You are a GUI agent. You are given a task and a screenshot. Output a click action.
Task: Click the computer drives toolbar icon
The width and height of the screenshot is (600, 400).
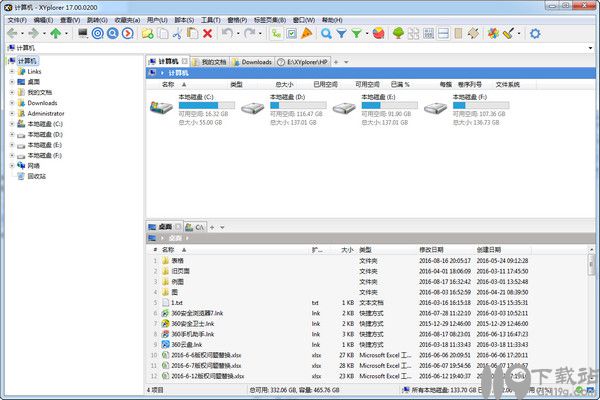tap(83, 34)
